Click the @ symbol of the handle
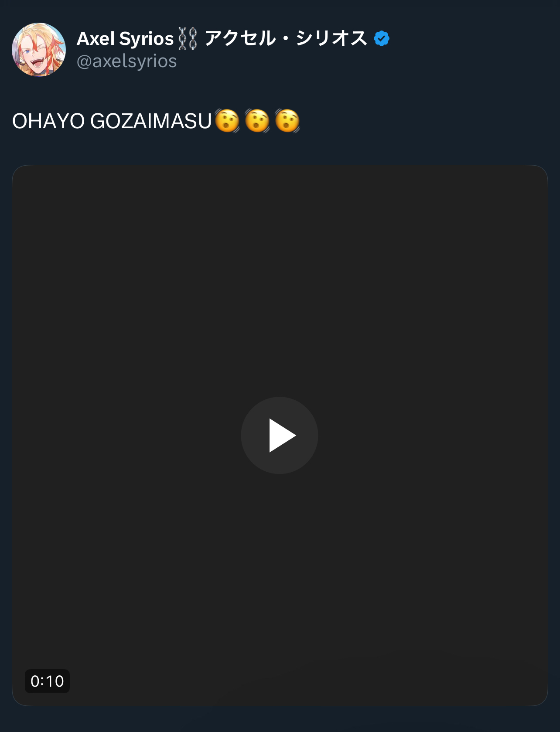Image resolution: width=560 pixels, height=732 pixels. (x=84, y=61)
